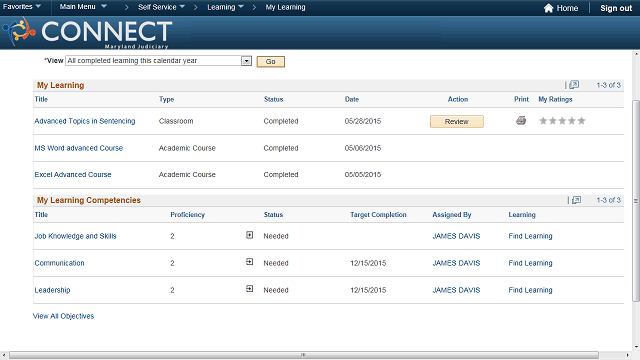Open My Learning grid in new window icon
The height and width of the screenshot is (360, 640).
coord(574,84)
